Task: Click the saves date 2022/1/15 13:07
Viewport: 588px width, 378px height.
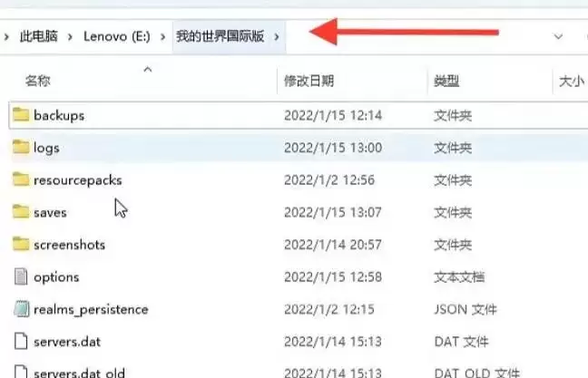Action: click(333, 212)
